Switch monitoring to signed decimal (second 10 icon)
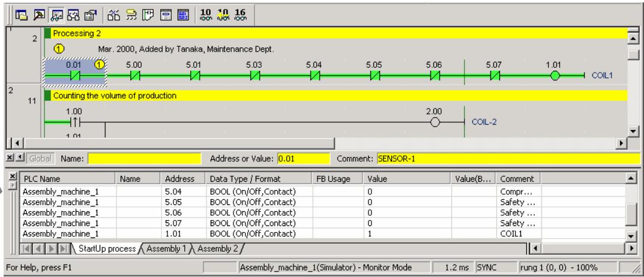The width and height of the screenshot is (644, 277). [x=223, y=15]
